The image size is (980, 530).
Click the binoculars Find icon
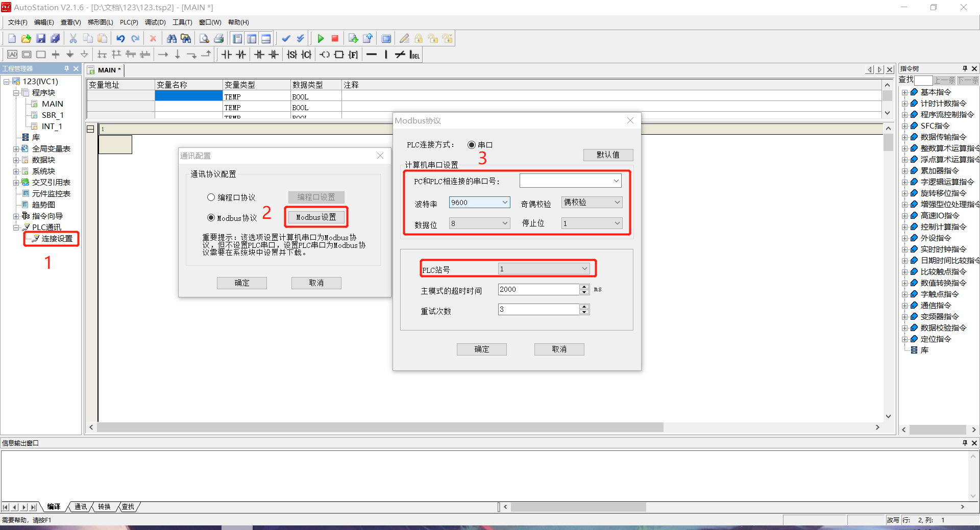171,39
